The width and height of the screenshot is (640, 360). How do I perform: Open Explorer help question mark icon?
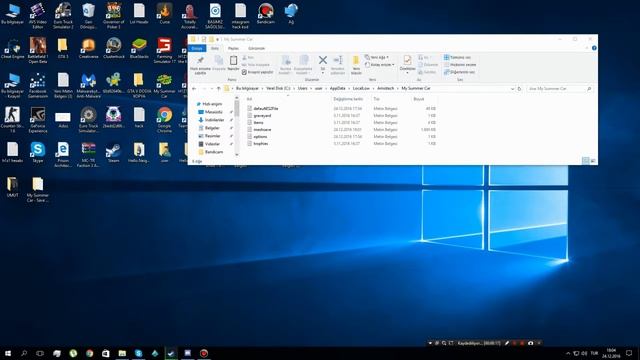coord(594,48)
